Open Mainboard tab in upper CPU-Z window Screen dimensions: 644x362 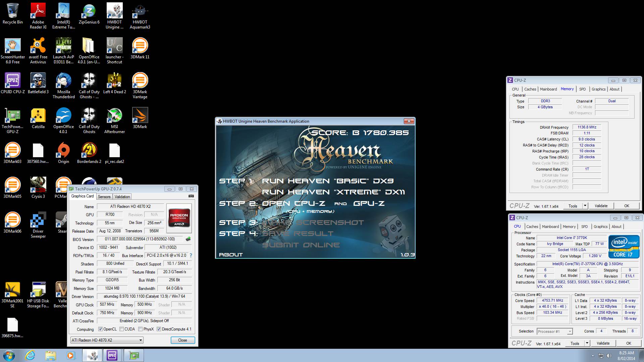548,89
